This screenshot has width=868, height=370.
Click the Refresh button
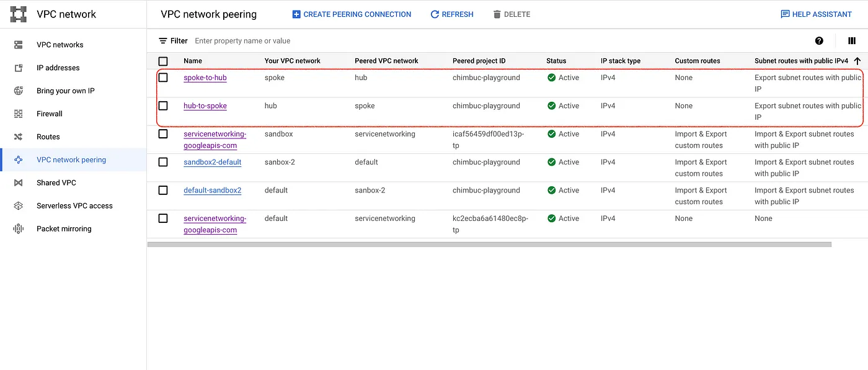point(452,14)
